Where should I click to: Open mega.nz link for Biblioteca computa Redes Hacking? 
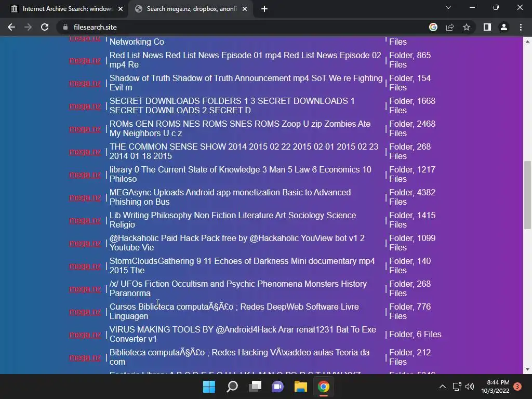(x=85, y=357)
